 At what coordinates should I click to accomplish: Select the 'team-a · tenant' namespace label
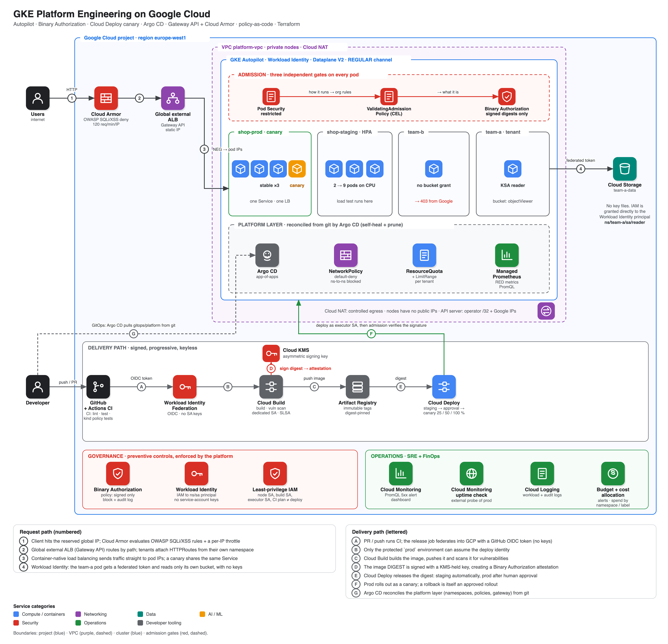point(503,132)
